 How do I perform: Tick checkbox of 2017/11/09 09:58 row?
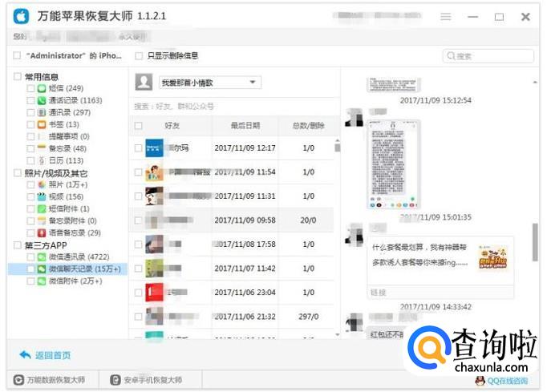(139, 220)
